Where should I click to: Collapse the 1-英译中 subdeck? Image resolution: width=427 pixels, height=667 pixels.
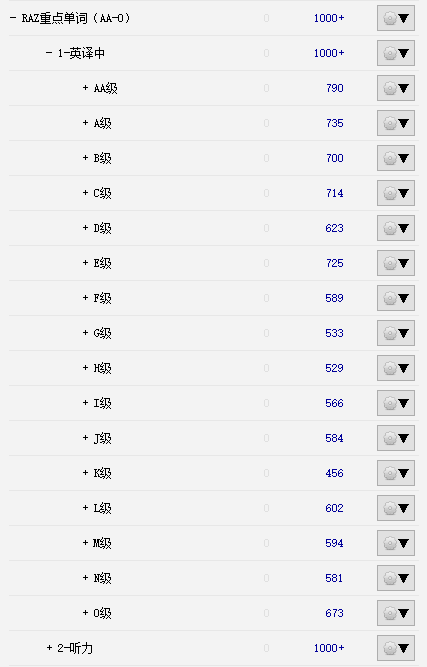coord(49,53)
